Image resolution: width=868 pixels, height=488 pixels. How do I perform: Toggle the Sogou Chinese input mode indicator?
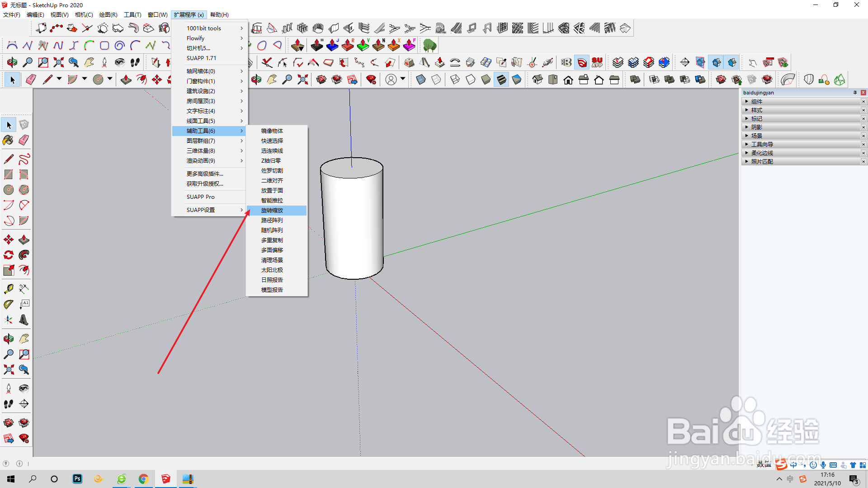[x=793, y=465]
